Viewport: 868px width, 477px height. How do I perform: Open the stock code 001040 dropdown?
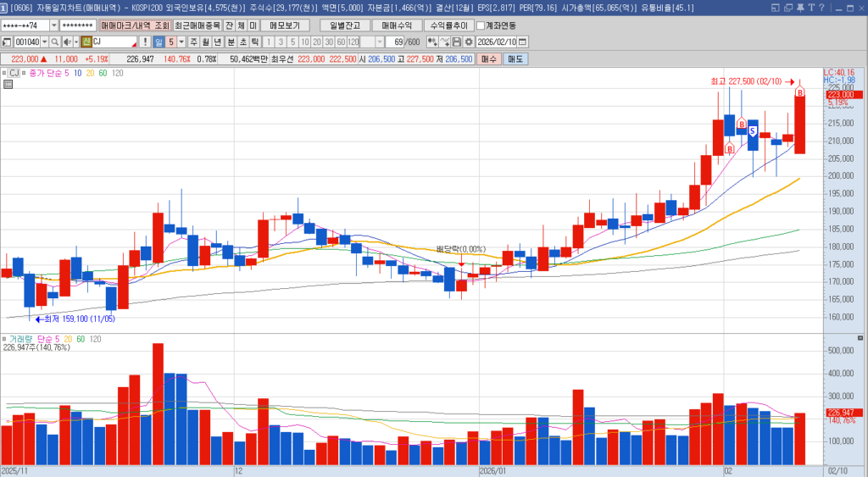[x=45, y=42]
